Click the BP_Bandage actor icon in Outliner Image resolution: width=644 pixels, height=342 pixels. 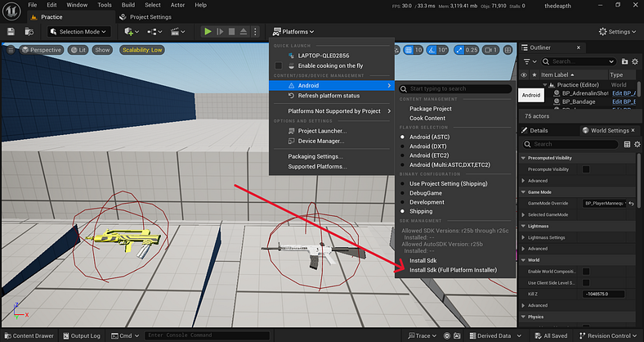pyautogui.click(x=557, y=101)
